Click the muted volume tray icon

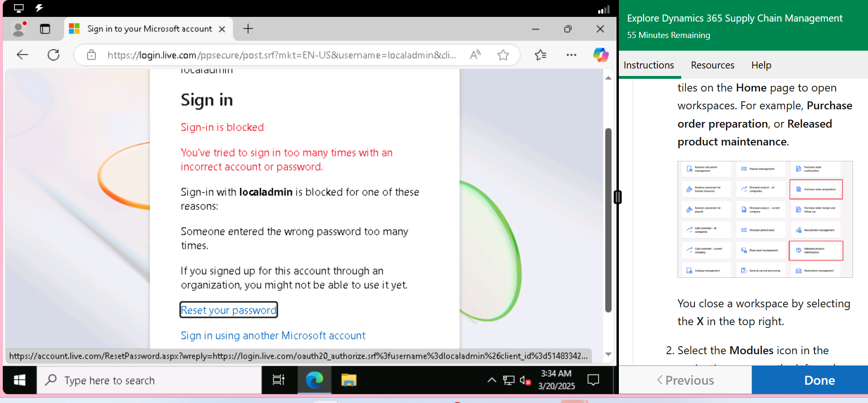click(525, 380)
